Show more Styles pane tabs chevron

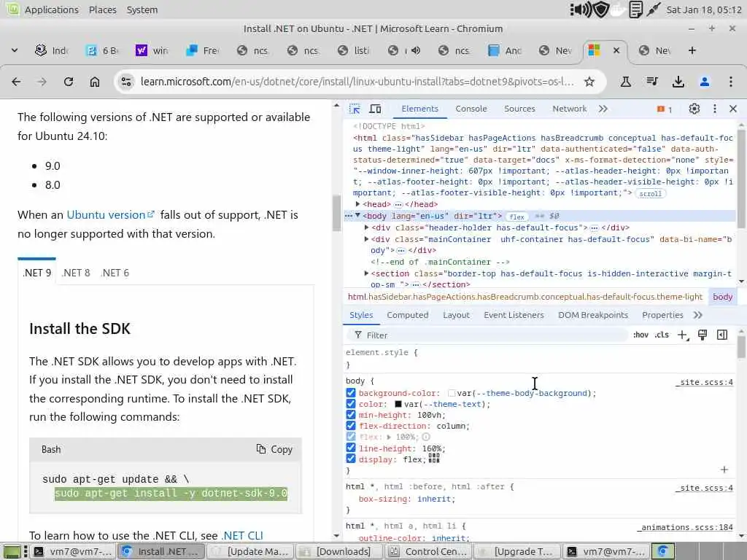click(698, 315)
